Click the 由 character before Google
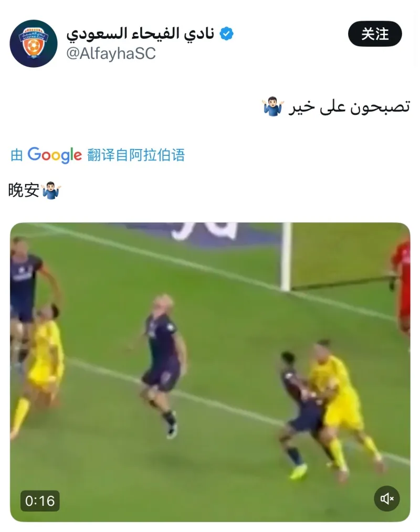Image resolution: width=420 pixels, height=532 pixels. click(17, 155)
